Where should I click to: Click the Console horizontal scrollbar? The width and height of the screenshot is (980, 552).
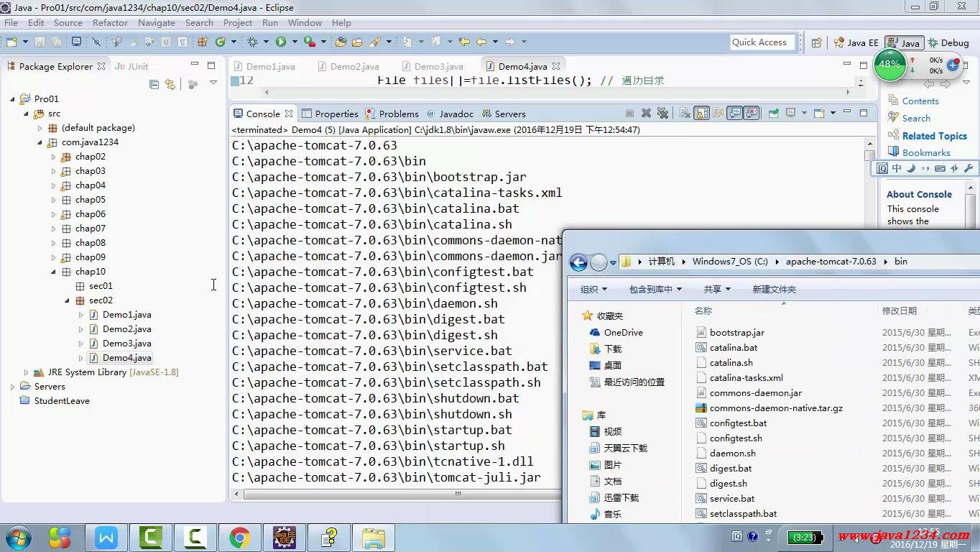click(458, 494)
